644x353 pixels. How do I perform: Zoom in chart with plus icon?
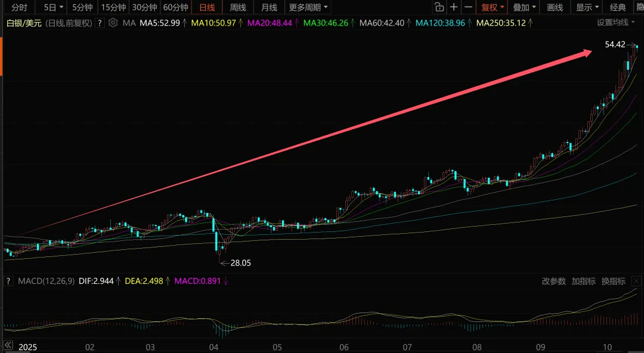point(453,7)
